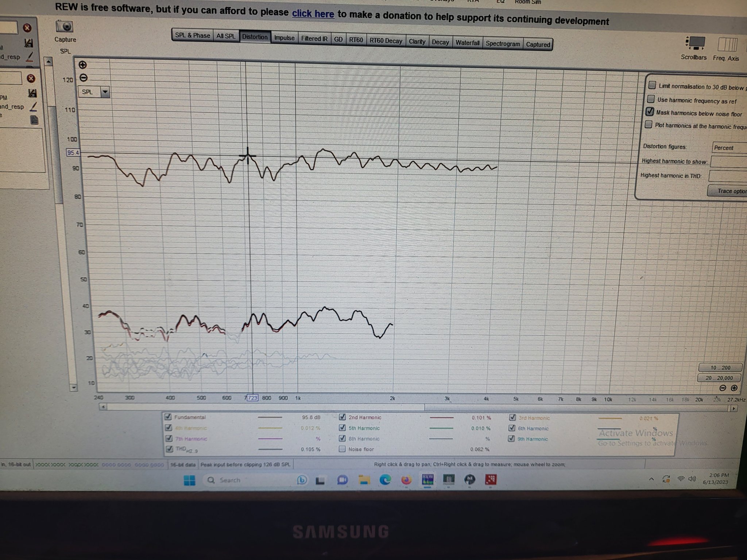747x560 pixels.
Task: Click the green 5th Harmonic line sample
Action: (x=441, y=428)
